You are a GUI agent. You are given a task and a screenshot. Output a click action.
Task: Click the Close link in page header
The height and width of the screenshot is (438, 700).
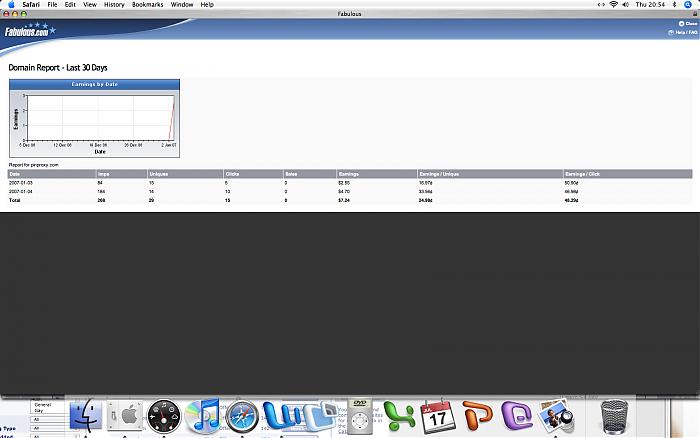coord(688,23)
